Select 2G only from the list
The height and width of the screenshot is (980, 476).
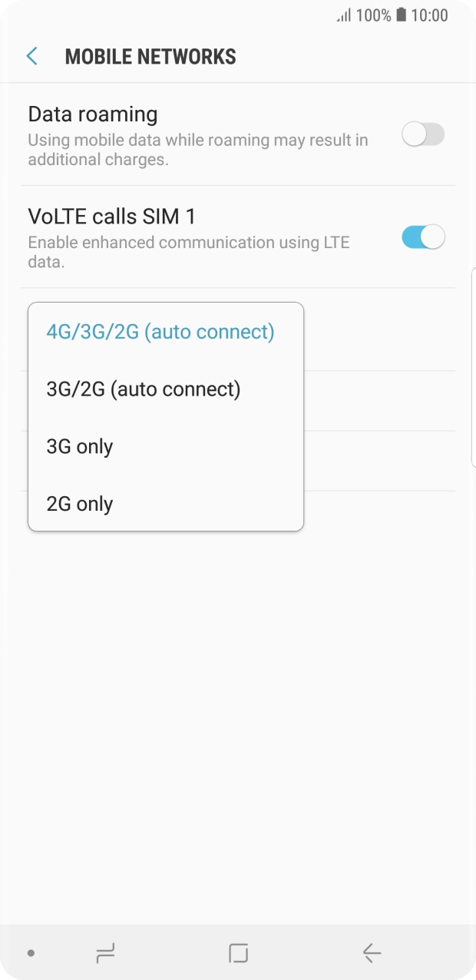pyautogui.click(x=81, y=504)
